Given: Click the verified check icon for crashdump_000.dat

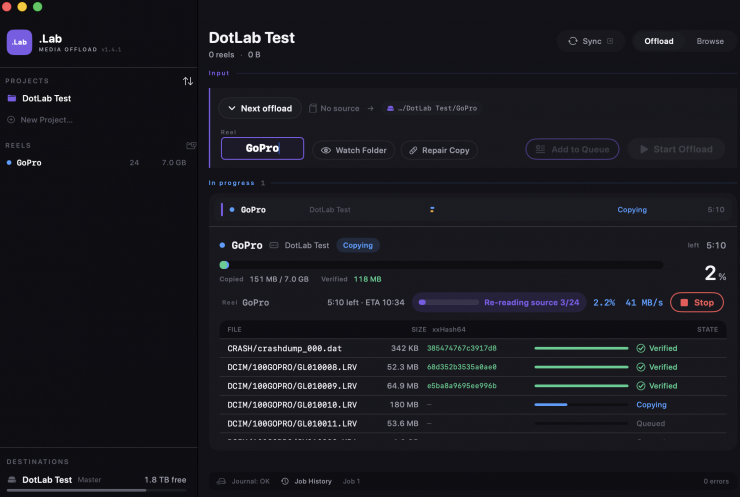Looking at the screenshot, I should tap(640, 348).
